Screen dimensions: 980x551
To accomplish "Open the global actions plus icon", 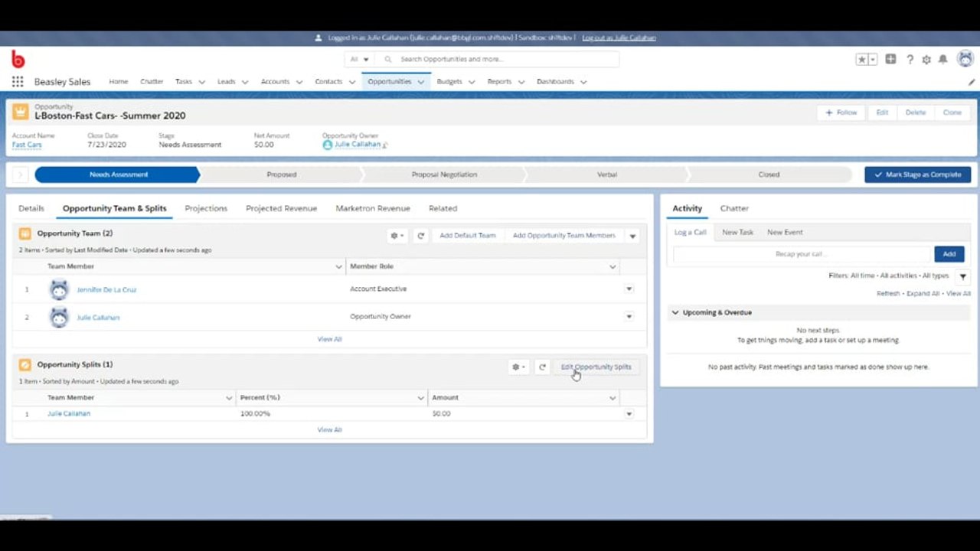I will coord(890,59).
